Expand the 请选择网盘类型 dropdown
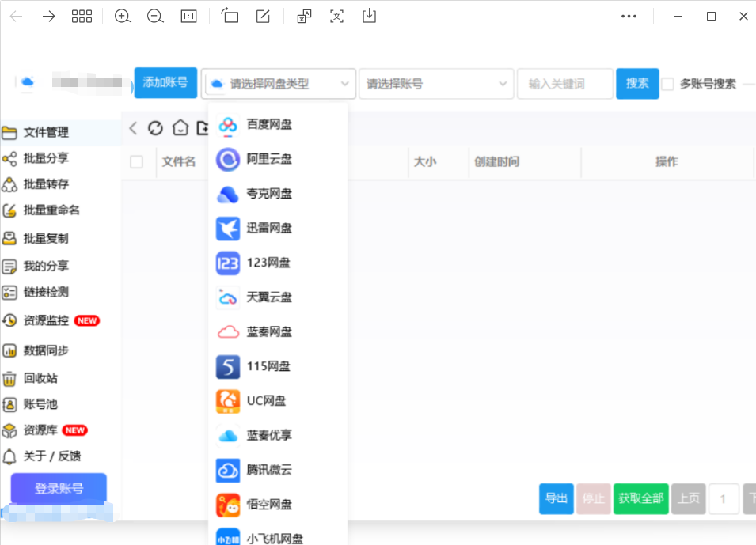Image resolution: width=756 pixels, height=545 pixels. pos(279,83)
